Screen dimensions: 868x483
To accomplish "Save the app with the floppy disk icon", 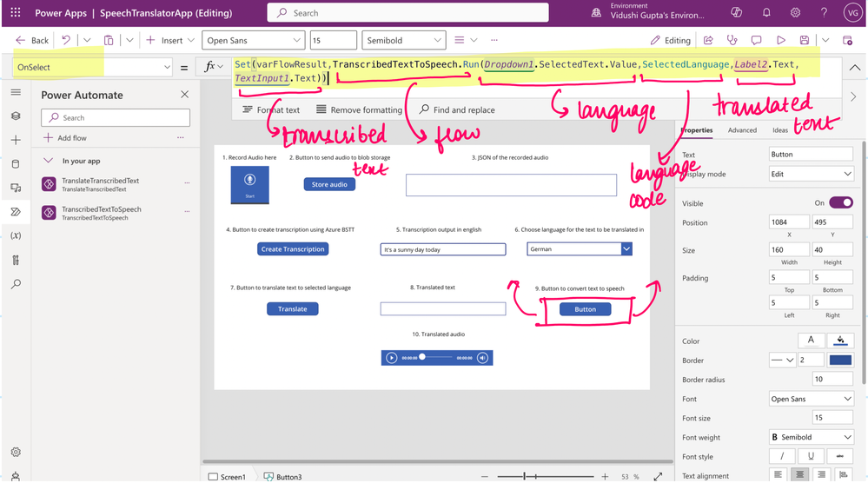I will click(x=805, y=40).
